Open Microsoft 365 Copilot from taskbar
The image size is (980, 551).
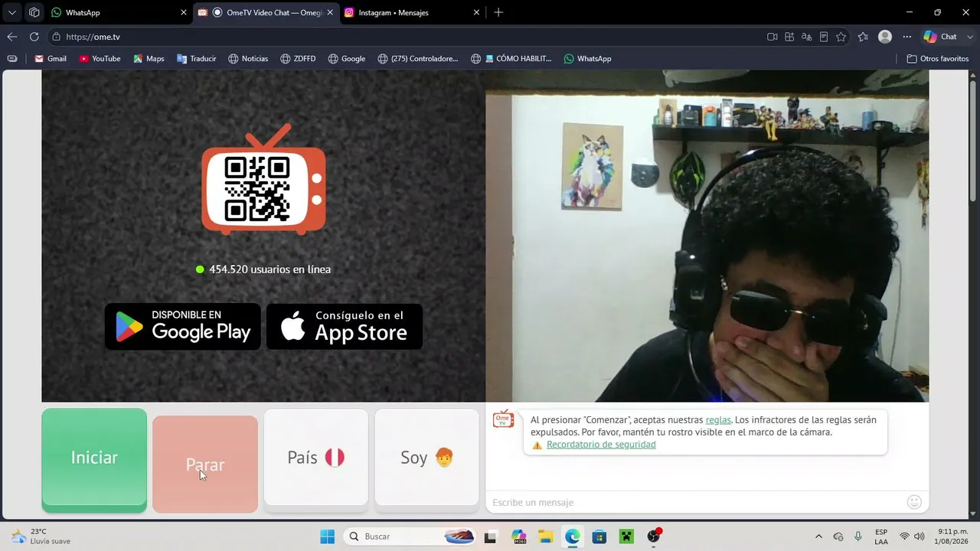[x=518, y=536]
